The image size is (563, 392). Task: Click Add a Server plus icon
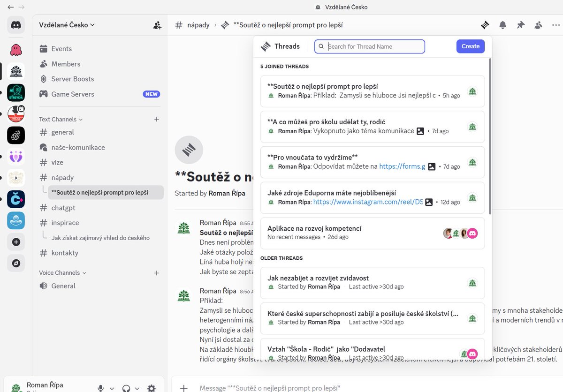16,242
